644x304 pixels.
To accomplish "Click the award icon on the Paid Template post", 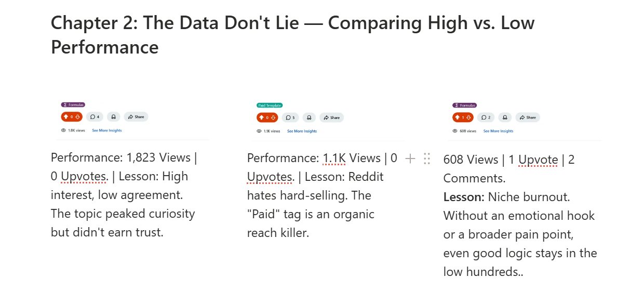I will [309, 118].
